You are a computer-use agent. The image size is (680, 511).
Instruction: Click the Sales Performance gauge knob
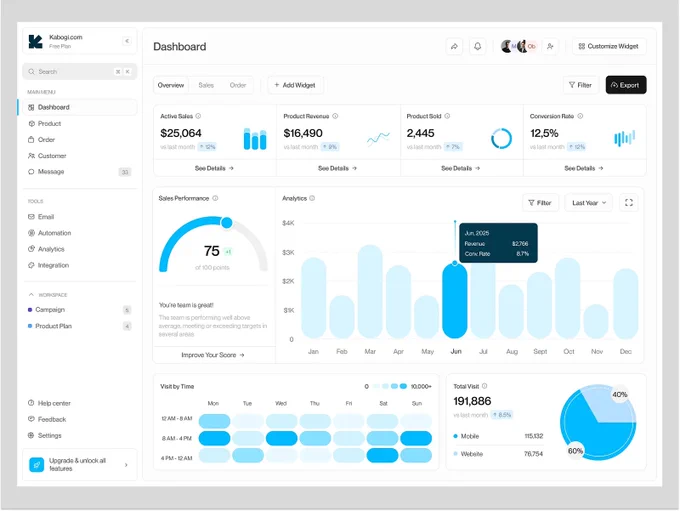click(226, 223)
